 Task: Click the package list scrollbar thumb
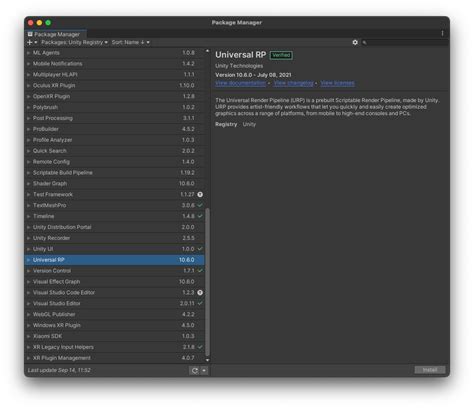(207, 282)
